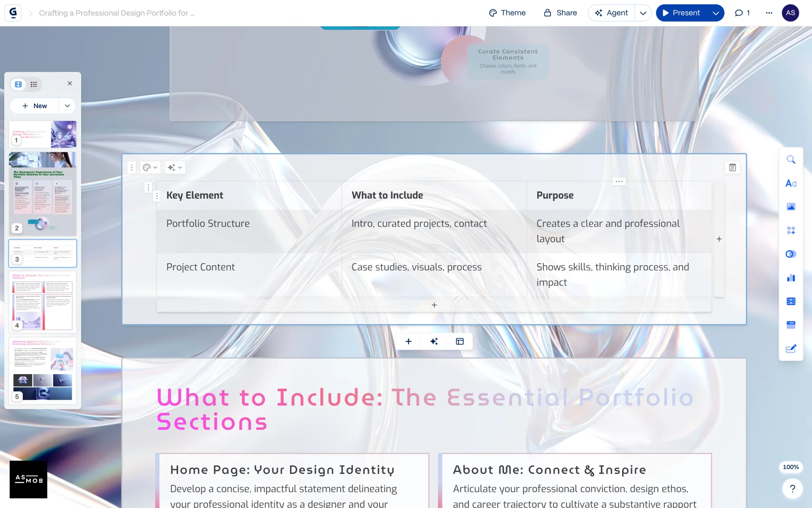
Task: Add a new table row below
Action: click(434, 305)
